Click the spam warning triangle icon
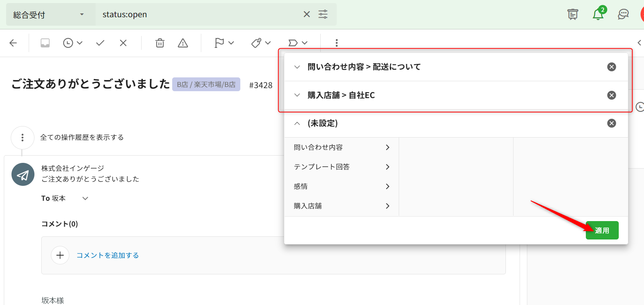Viewport: 644px width, 305px height. 183,43
